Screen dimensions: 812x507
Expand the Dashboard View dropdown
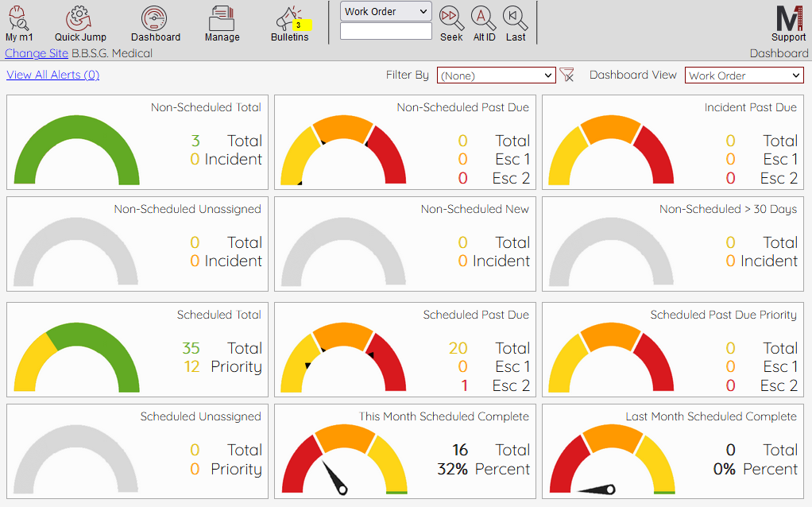tap(744, 75)
